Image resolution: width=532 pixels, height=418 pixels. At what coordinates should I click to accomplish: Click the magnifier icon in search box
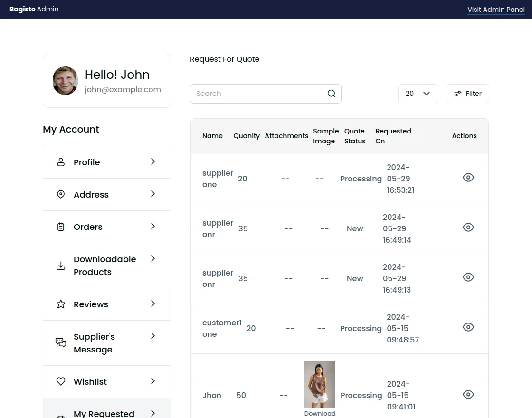pyautogui.click(x=332, y=94)
